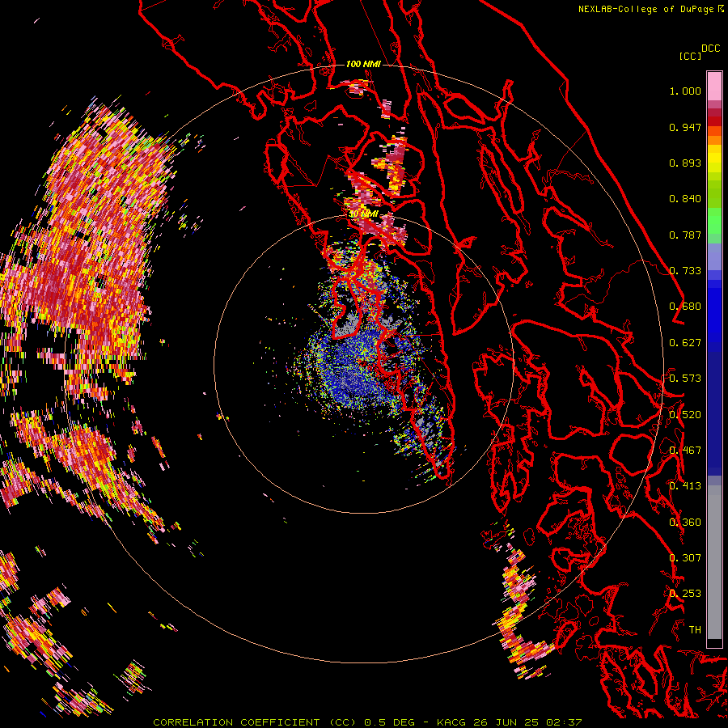Select the 0.680 scale value

click(685, 307)
